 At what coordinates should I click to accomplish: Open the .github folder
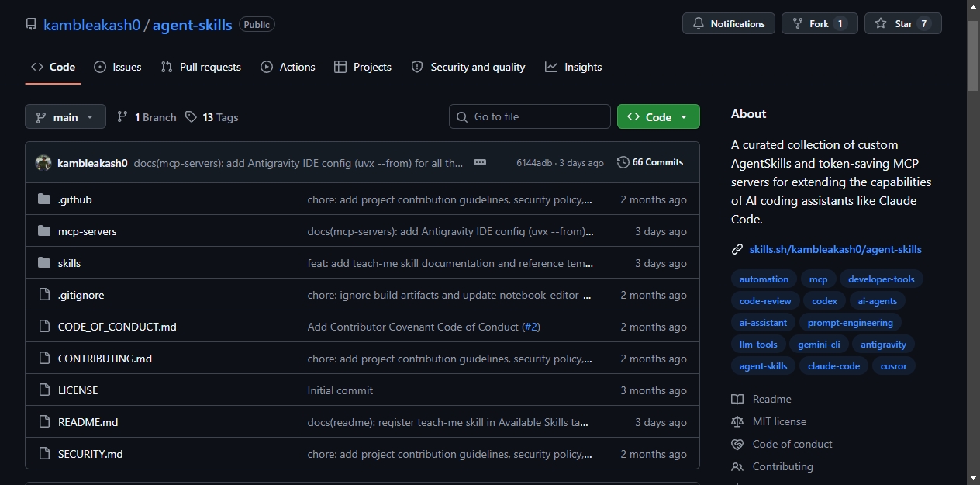[x=75, y=199]
